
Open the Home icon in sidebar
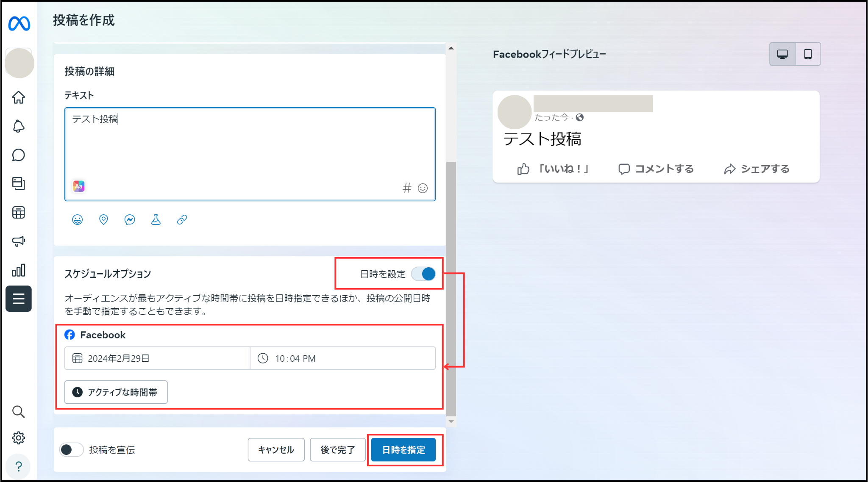(19, 97)
